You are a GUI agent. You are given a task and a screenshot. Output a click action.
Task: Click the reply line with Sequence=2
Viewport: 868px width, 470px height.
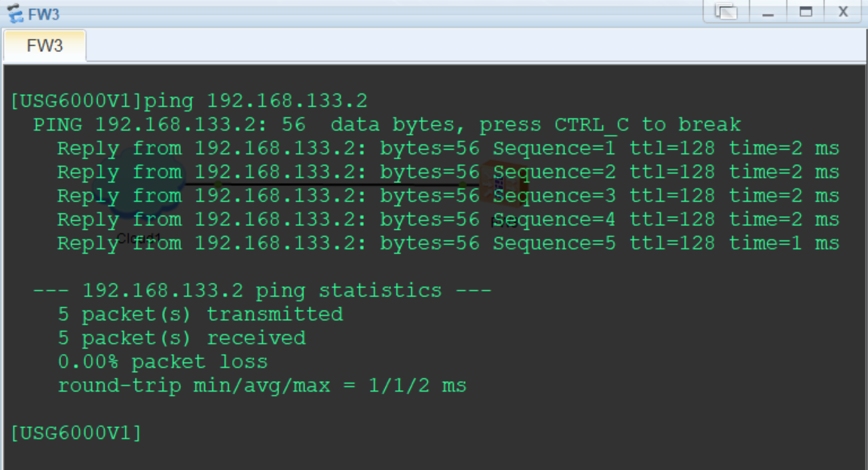pyautogui.click(x=448, y=172)
